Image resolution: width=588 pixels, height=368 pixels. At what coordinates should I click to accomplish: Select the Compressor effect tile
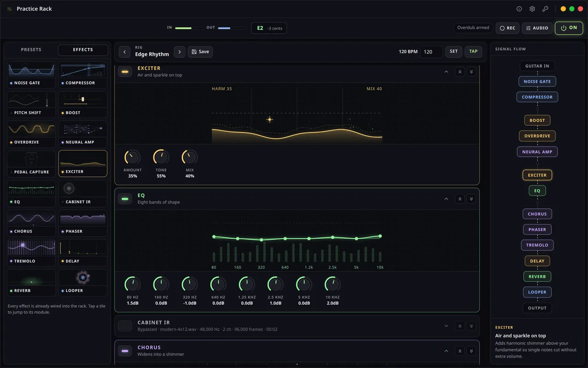[83, 75]
